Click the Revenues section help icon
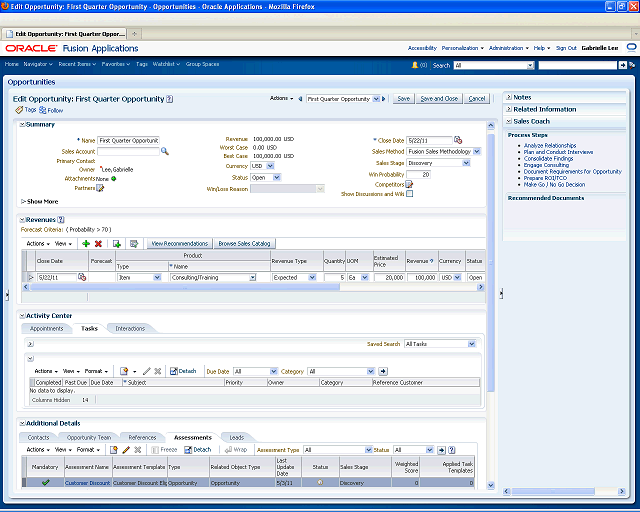The width and height of the screenshot is (640, 512). point(61,220)
